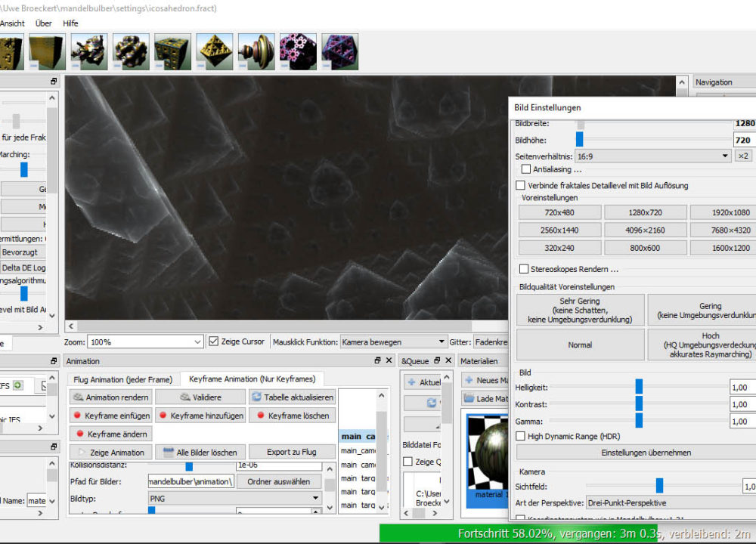Click the blue refresh arrows button in Queue
756x544 pixels.
[422, 403]
